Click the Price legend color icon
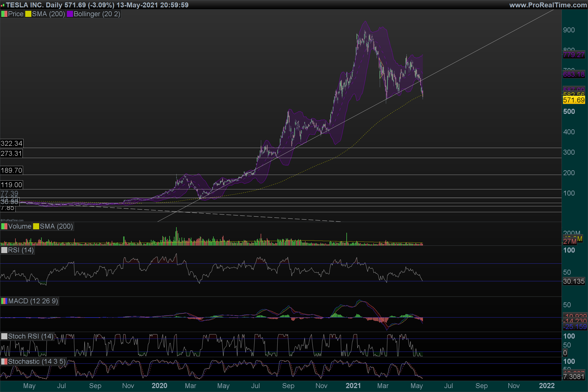Viewport: 588px width, 392px height. 4,14
